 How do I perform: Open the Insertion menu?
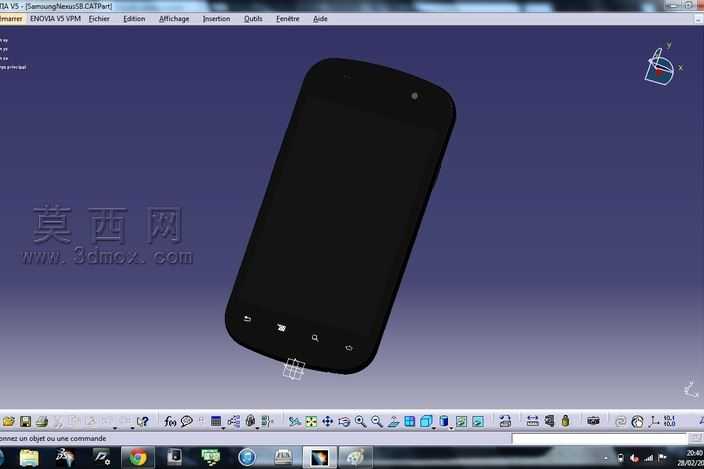216,19
